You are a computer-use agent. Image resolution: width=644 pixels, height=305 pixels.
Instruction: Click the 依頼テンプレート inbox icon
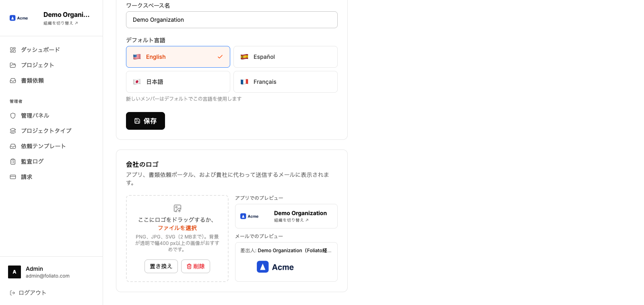click(13, 146)
